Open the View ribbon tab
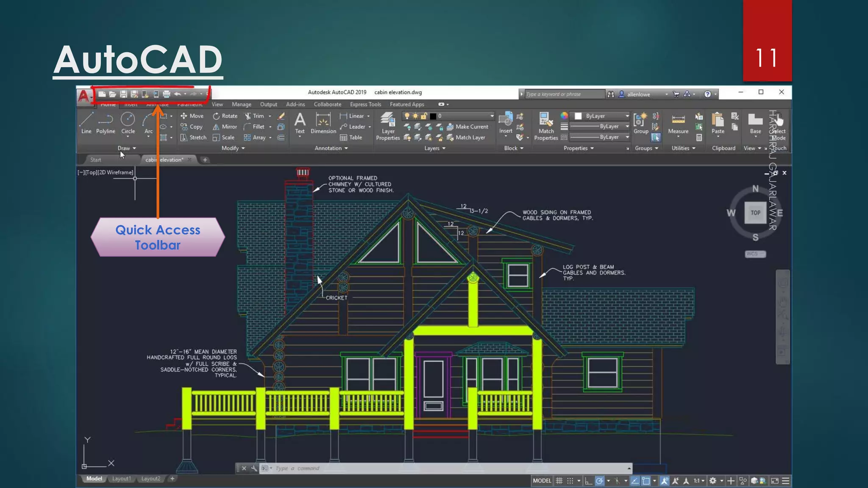 click(217, 104)
